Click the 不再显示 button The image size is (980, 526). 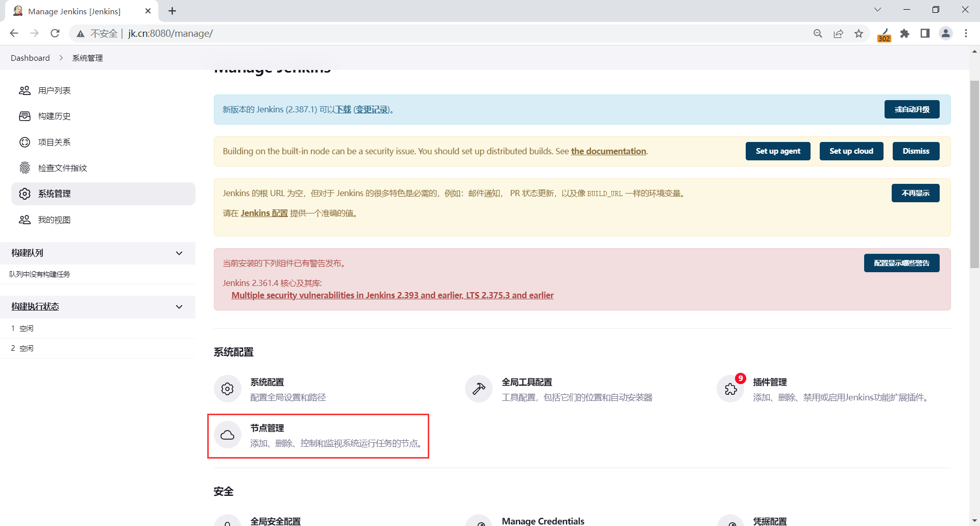[x=915, y=193]
